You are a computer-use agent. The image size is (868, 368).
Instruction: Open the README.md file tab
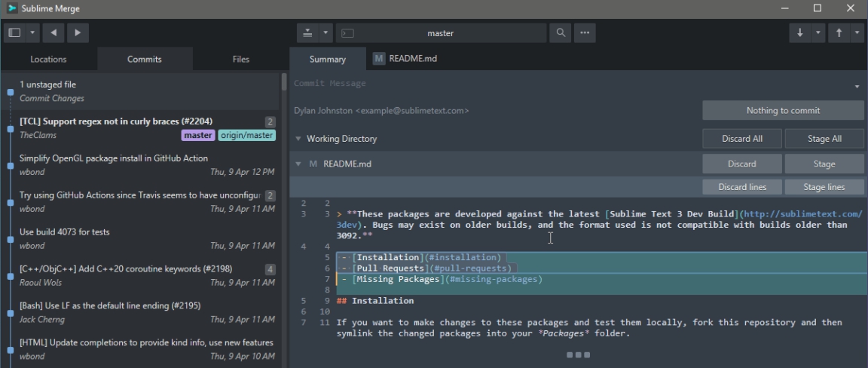[x=405, y=58]
